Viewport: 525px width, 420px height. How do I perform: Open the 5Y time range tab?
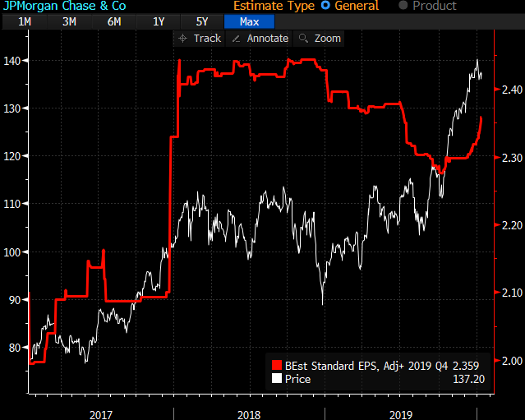pos(202,21)
